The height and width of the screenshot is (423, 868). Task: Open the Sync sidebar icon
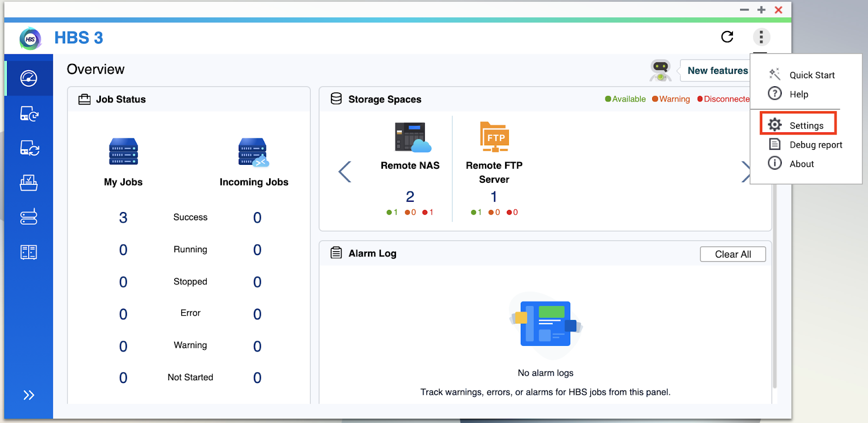click(x=29, y=148)
